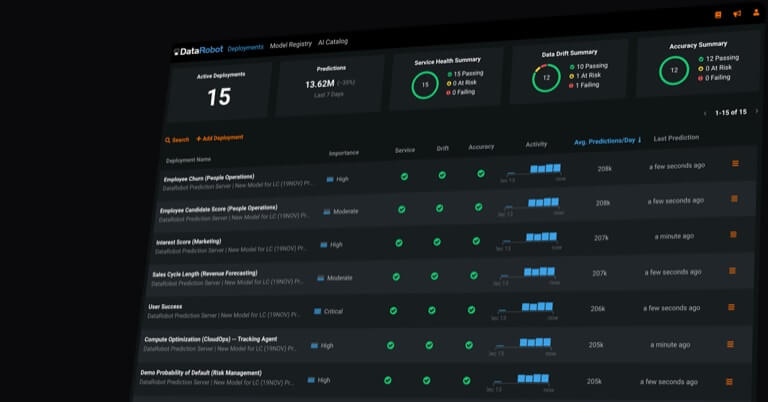Open Interest Score (Marketing) deployment

[189, 242]
